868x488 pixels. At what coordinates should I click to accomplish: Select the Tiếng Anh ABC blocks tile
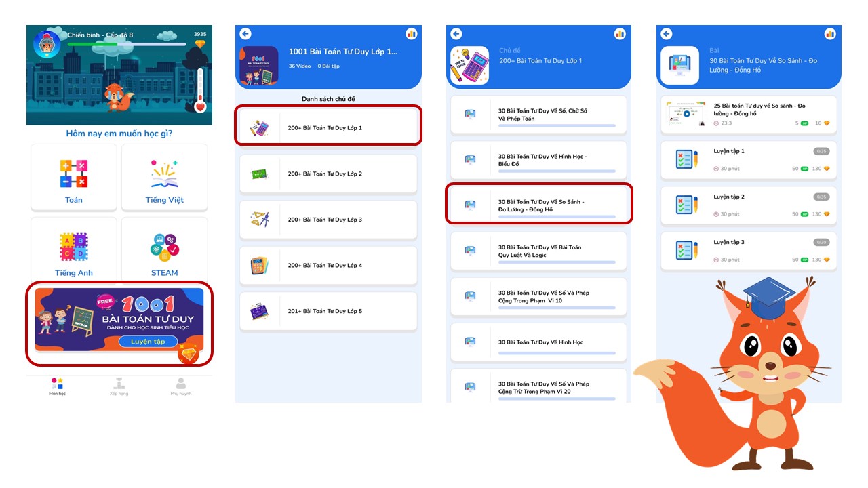73,249
